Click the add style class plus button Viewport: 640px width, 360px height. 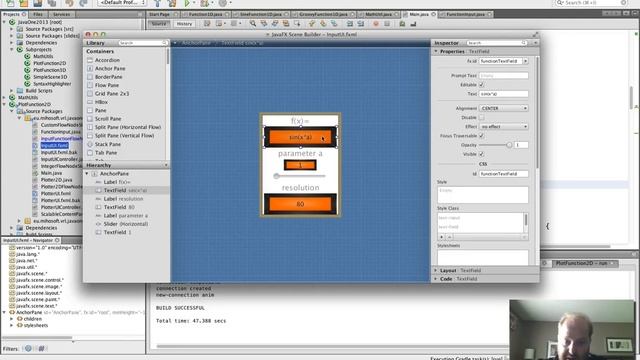coord(441,237)
